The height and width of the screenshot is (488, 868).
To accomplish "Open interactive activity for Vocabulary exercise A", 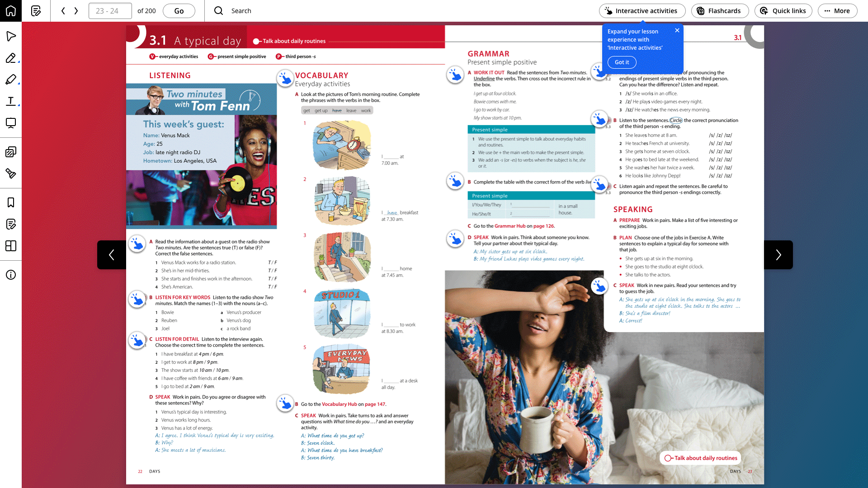I will (285, 78).
